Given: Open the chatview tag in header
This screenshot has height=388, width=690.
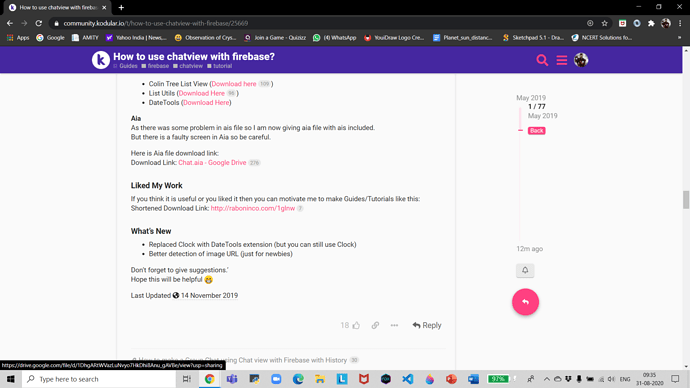Looking at the screenshot, I should tap(188, 66).
